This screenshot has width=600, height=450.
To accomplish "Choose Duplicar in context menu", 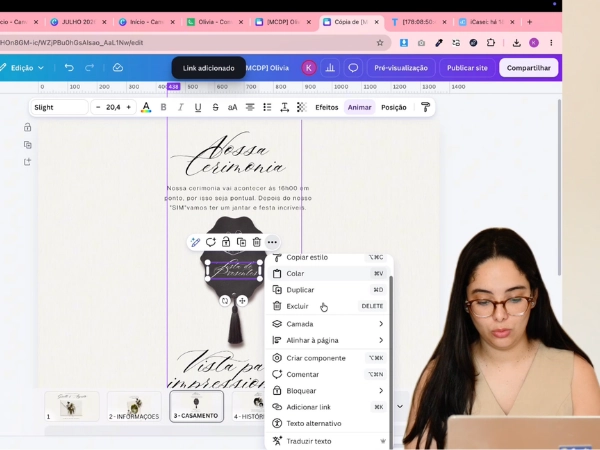I will [x=328, y=290].
